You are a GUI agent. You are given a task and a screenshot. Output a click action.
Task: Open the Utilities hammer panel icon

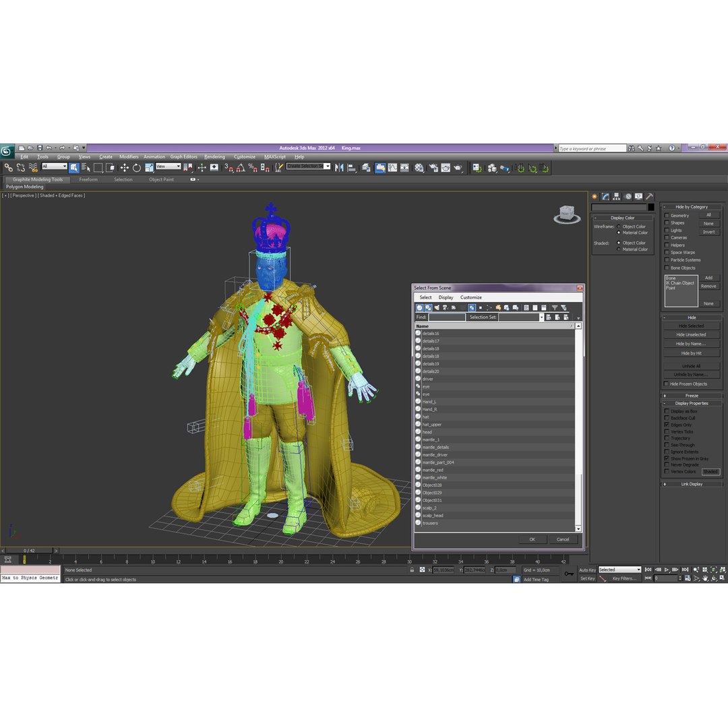click(650, 196)
